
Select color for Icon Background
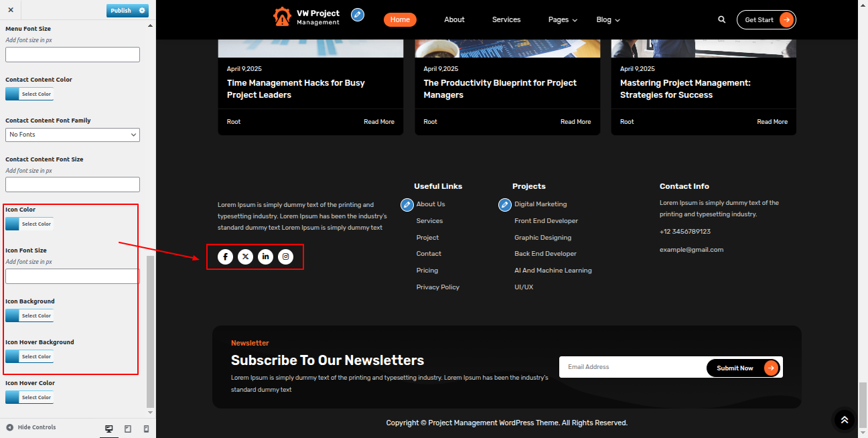pos(29,316)
